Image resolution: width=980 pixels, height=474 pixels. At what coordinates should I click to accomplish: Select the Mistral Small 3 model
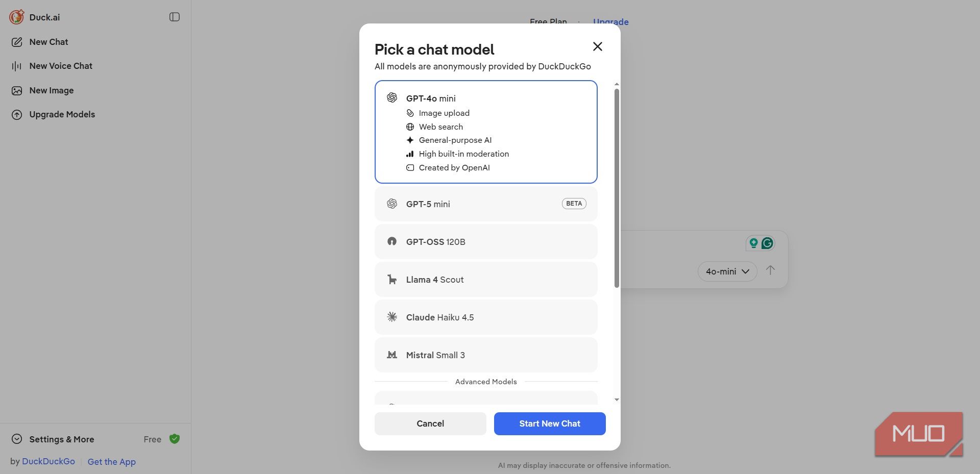pos(486,355)
